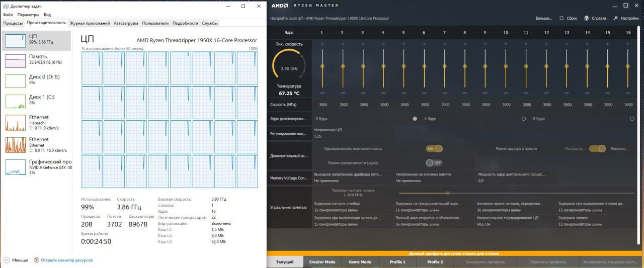This screenshot has height=268, width=644.
Task: Open the Больше... dropdown in Ryzen Master
Action: pyautogui.click(x=544, y=18)
